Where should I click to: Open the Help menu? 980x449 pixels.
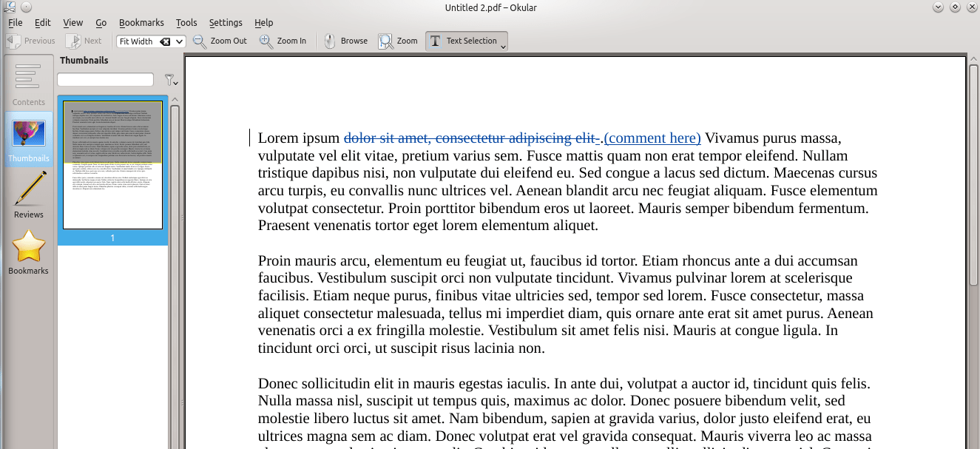(263, 23)
